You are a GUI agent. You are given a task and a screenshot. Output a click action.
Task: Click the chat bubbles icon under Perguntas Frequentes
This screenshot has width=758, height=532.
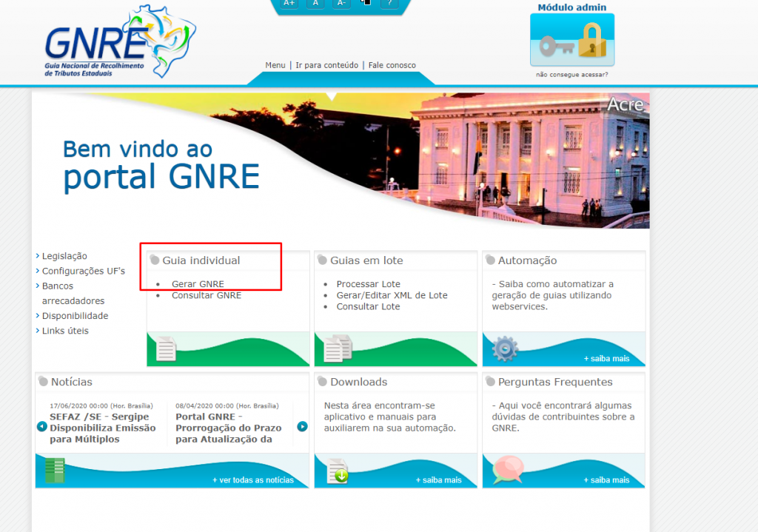tap(506, 471)
